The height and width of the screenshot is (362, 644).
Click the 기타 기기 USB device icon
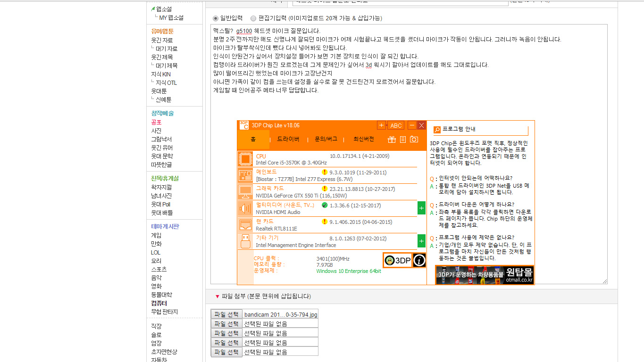(245, 241)
